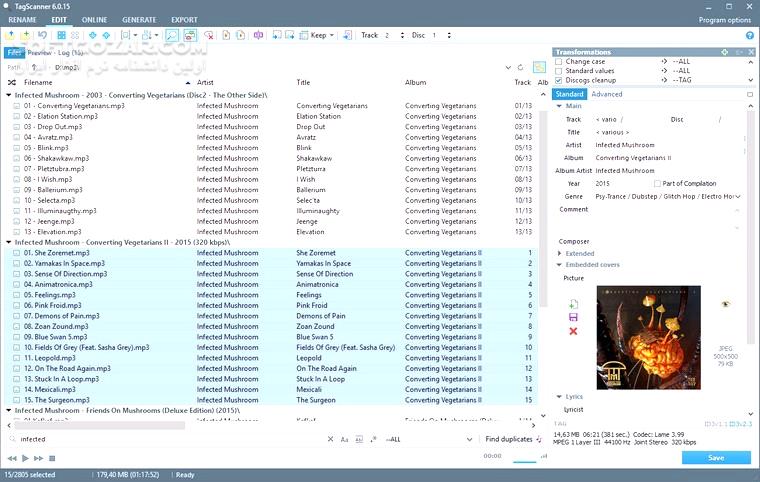This screenshot has height=482, width=760.
Task: Click the transformations panel toggle toolbar icon
Action: point(190,35)
